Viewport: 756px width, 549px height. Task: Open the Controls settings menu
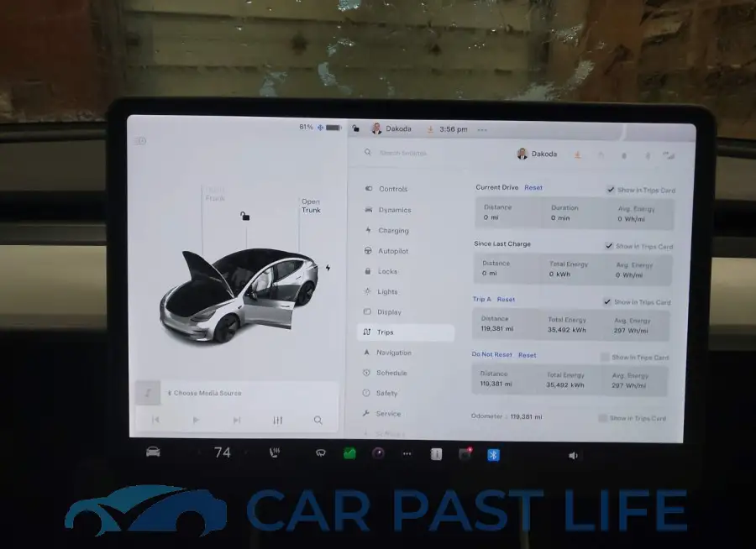386,189
